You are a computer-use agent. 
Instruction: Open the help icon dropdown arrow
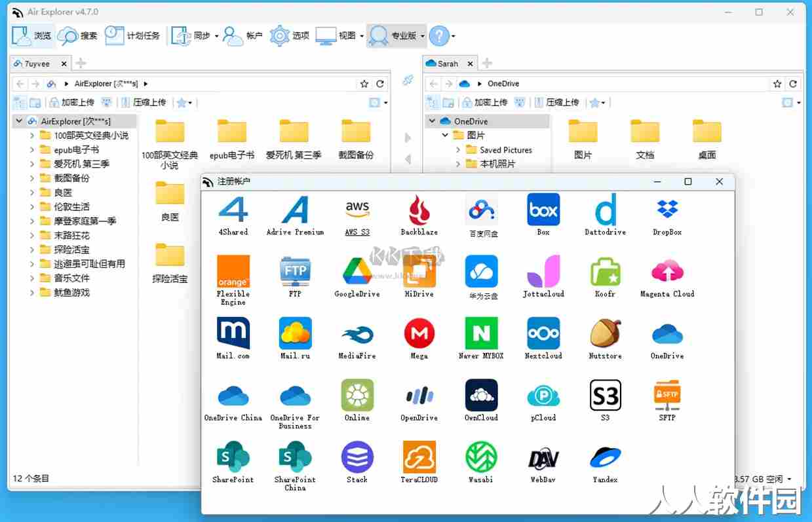click(x=454, y=36)
